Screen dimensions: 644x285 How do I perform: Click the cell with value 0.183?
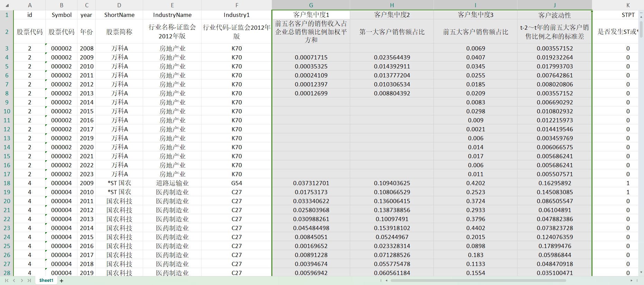click(x=476, y=255)
